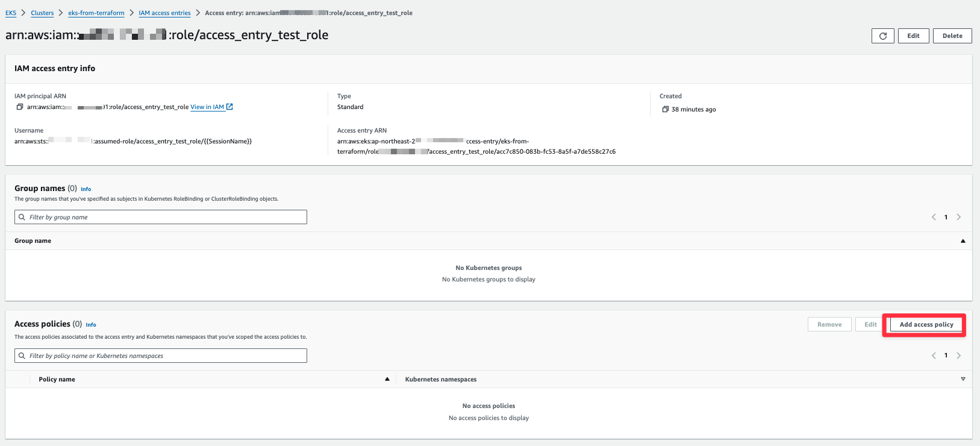Go to next page in Group names pagination

(959, 217)
